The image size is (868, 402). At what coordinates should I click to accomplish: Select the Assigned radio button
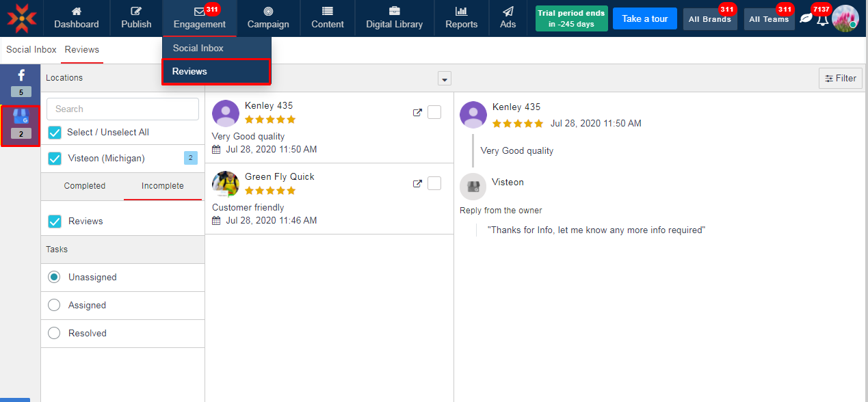pos(54,306)
